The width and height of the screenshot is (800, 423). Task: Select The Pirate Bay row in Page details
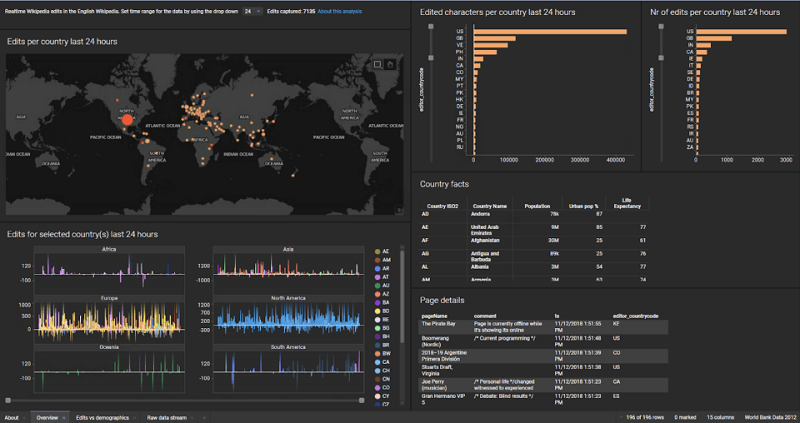(544, 327)
